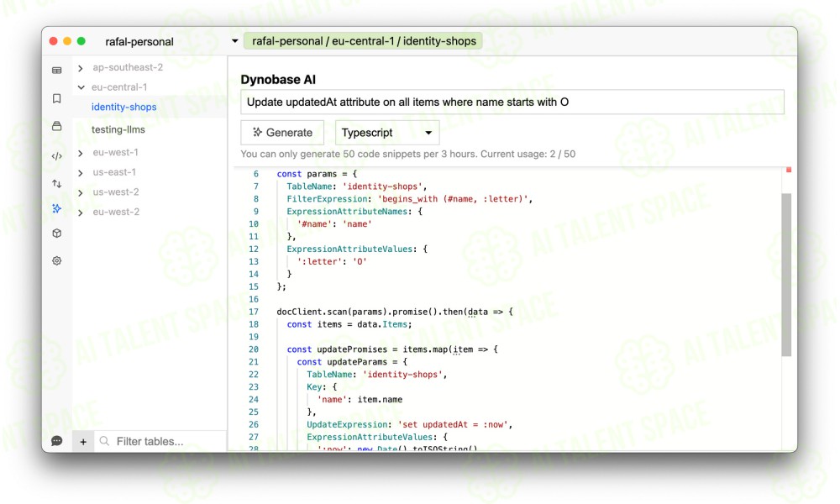The width and height of the screenshot is (840, 504).
Task: Expand the us-east-1 region
Action: tap(81, 173)
